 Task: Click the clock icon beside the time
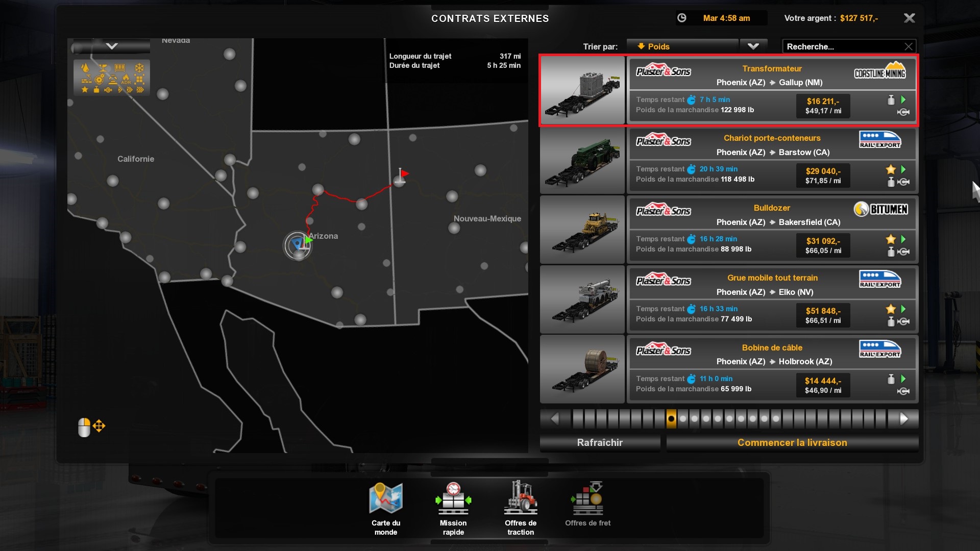[681, 18]
